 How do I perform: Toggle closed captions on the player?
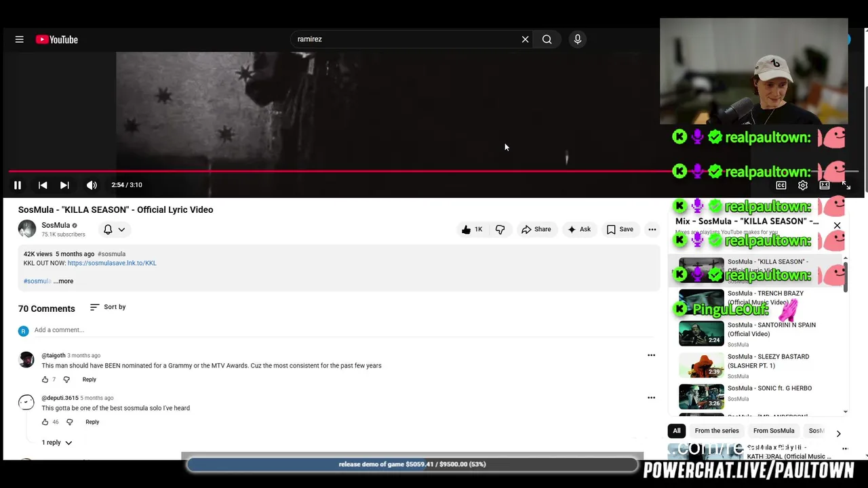point(781,185)
